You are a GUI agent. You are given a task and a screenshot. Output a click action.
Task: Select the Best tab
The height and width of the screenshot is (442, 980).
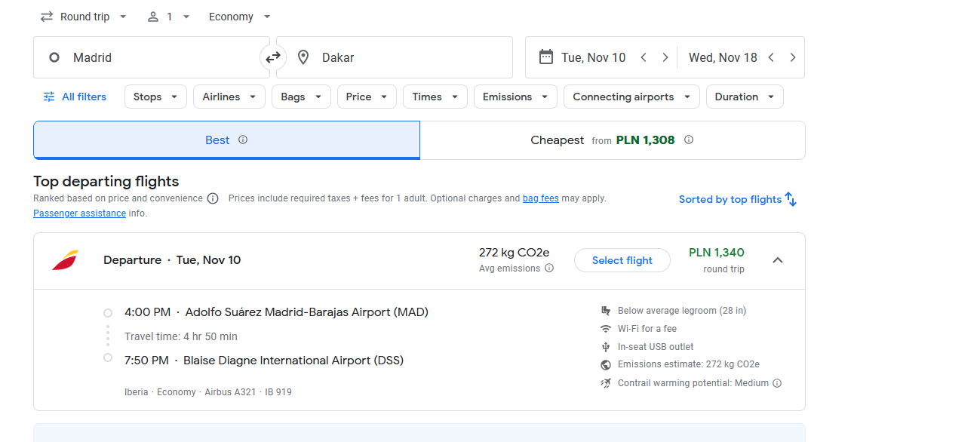(x=226, y=140)
